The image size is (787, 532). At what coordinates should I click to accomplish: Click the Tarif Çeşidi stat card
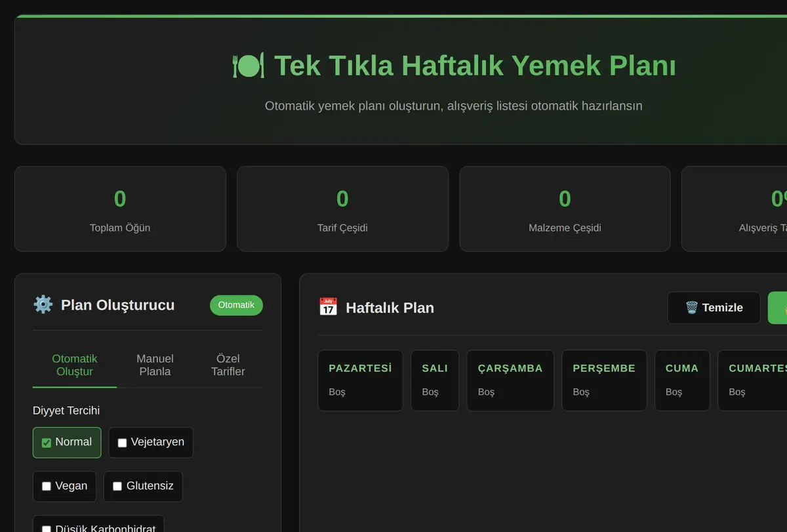click(x=342, y=209)
